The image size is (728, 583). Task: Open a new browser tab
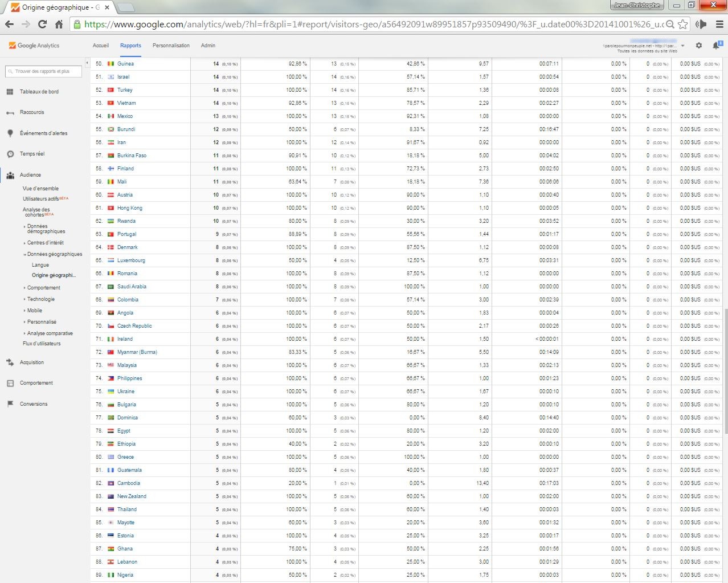pos(125,7)
